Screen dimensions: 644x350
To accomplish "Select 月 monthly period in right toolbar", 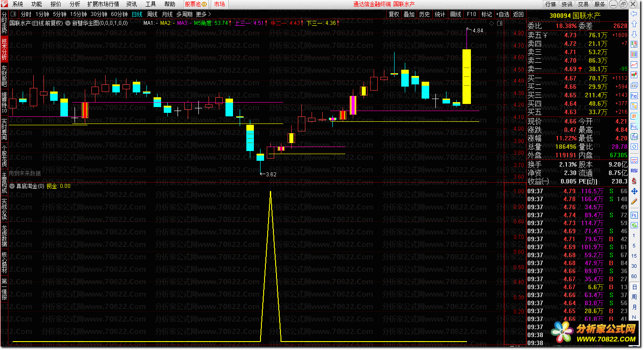I will [634, 307].
